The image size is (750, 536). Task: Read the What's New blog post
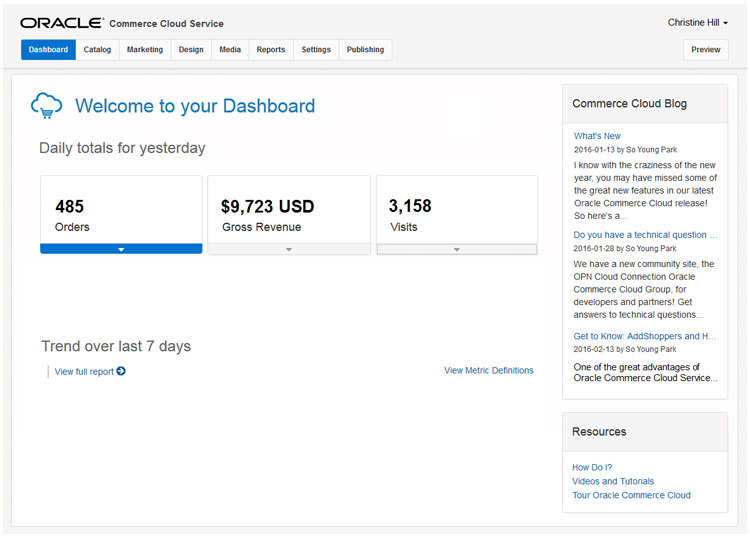(597, 136)
